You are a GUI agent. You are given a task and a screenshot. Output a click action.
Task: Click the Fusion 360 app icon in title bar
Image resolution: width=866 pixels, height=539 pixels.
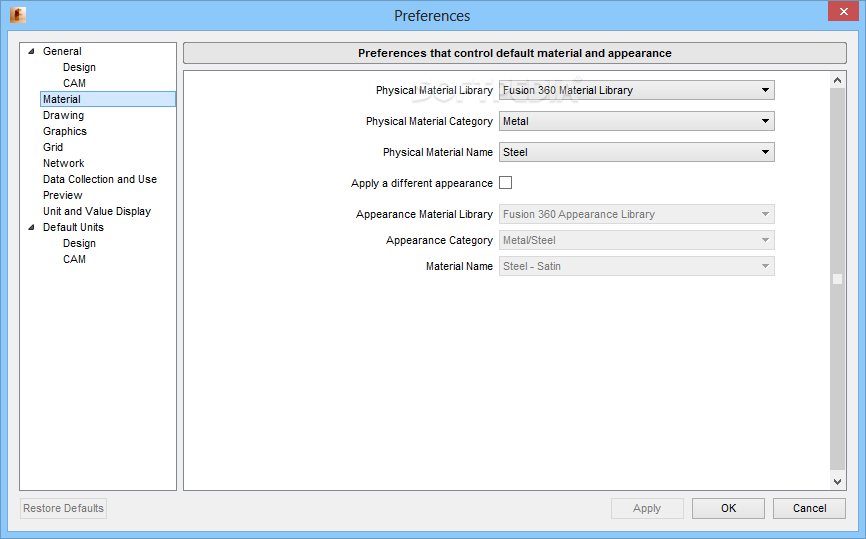coord(18,15)
